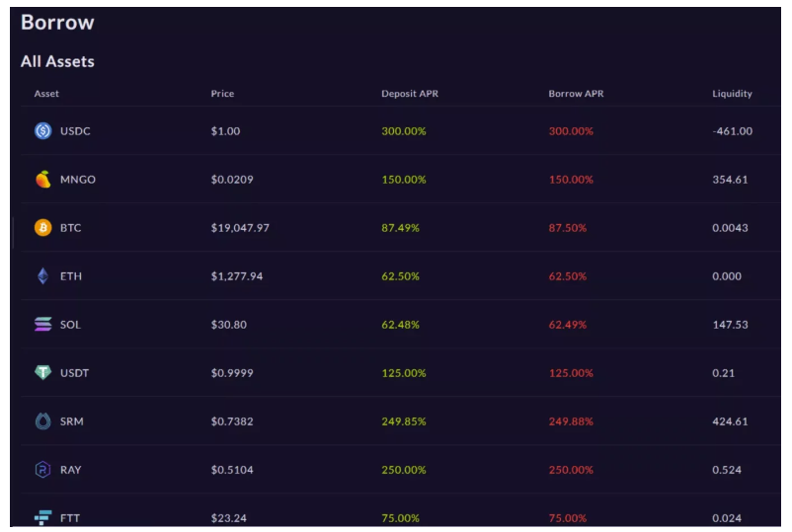Select the USDC asset name
The height and width of the screenshot is (532, 792).
(x=75, y=131)
